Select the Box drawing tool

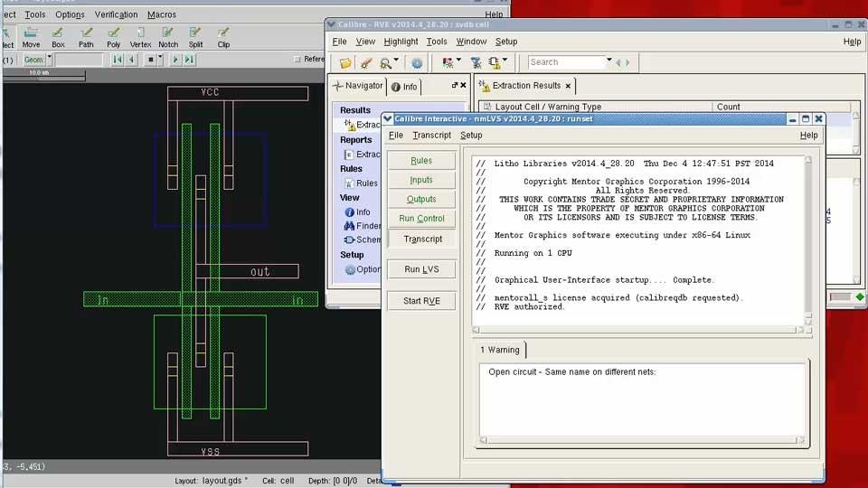58,37
